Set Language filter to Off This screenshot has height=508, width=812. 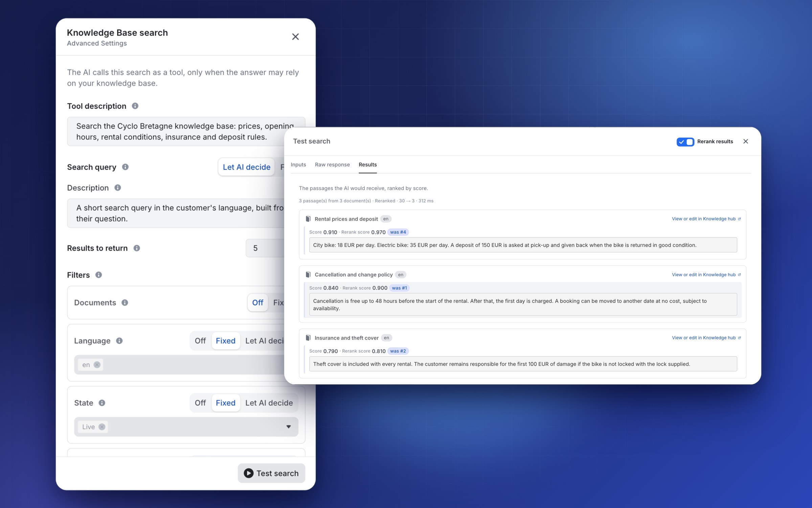(200, 341)
